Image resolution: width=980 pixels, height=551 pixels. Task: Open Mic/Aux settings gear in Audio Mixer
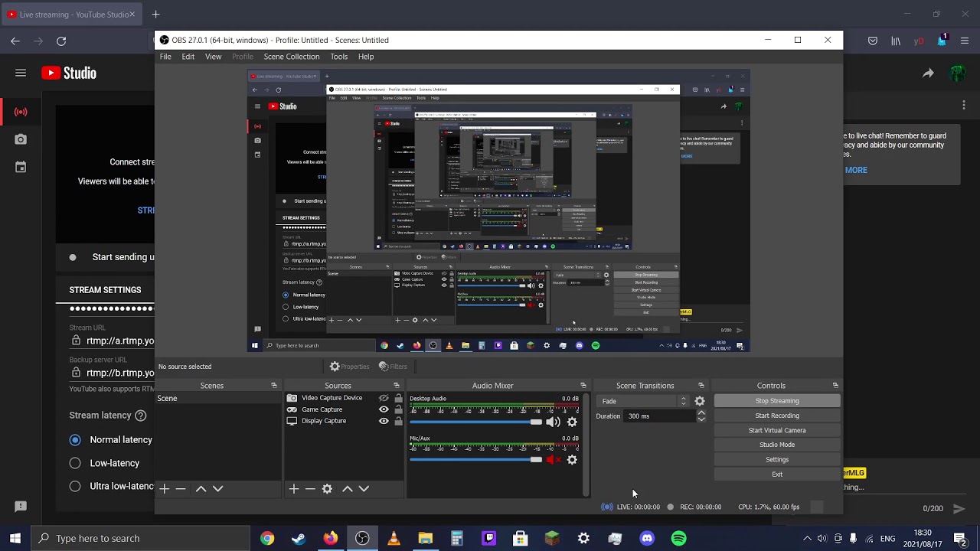coord(572,459)
